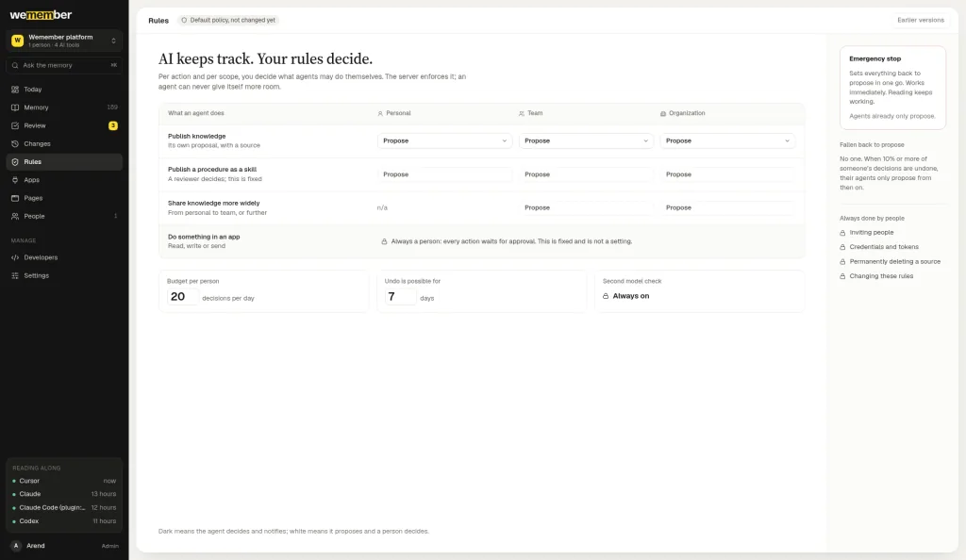The height and width of the screenshot is (560, 966).
Task: Click the Do something in an app label
Action: point(204,237)
